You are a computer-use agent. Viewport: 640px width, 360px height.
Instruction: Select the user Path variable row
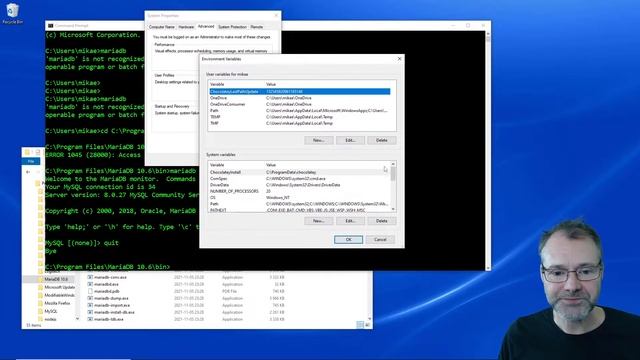click(300, 111)
